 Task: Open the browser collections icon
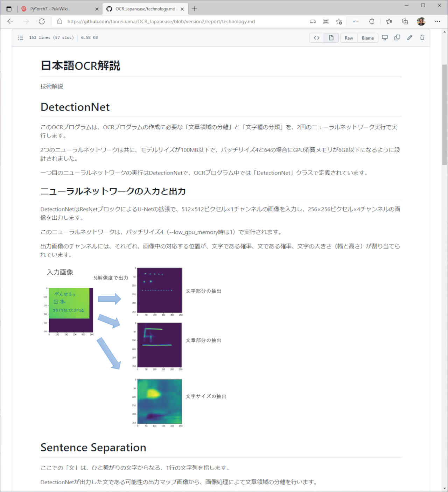(405, 21)
